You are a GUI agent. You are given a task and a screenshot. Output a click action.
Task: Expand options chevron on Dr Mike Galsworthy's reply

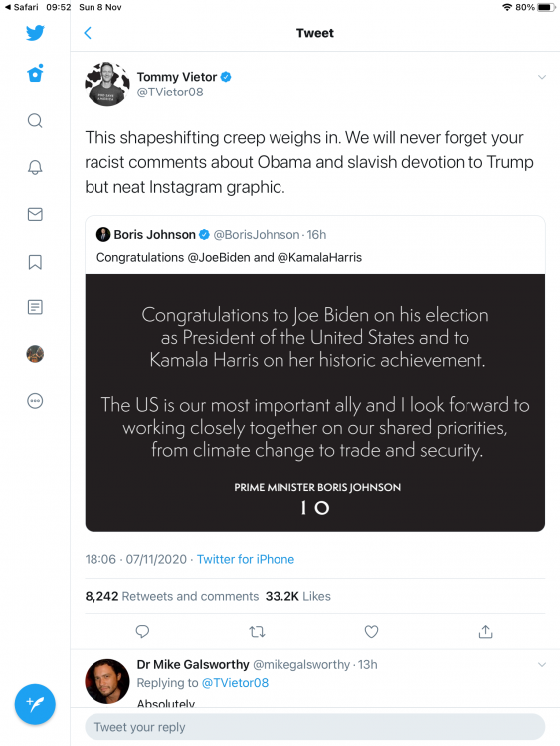pyautogui.click(x=542, y=664)
